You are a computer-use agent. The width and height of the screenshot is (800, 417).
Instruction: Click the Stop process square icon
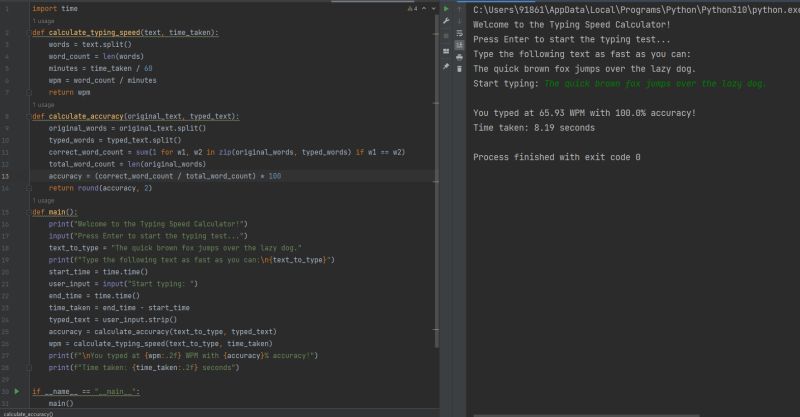(x=446, y=36)
